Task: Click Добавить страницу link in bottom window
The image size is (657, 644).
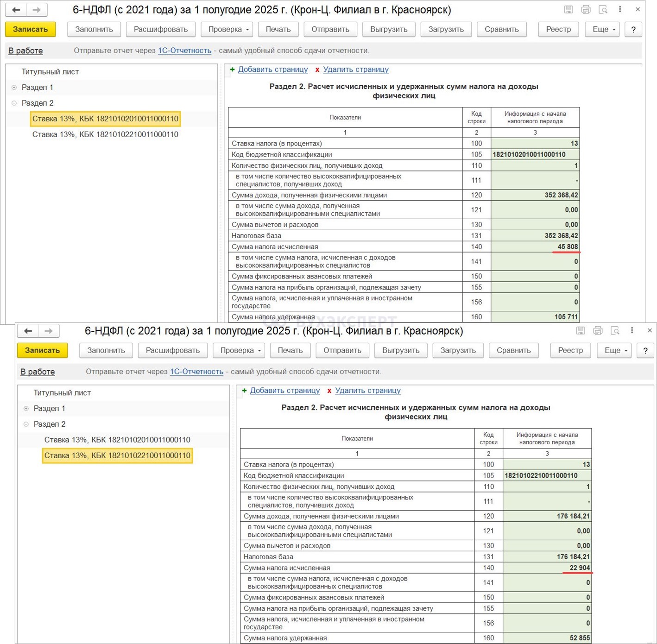Action: click(x=284, y=391)
